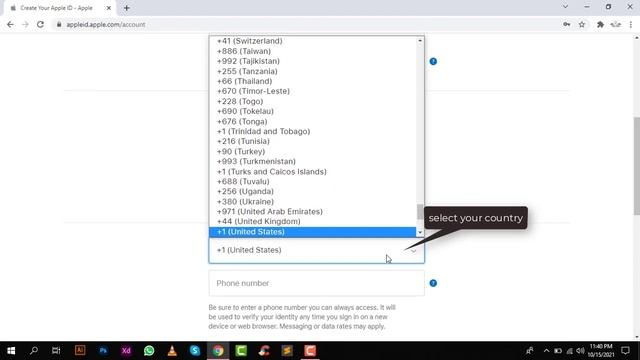Switch to Chrome in taskbar
Viewport: 640px width, 360px height.
[x=218, y=351]
